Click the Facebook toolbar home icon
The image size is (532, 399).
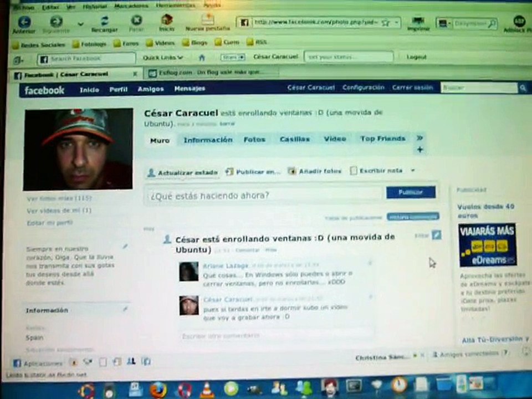click(x=202, y=58)
